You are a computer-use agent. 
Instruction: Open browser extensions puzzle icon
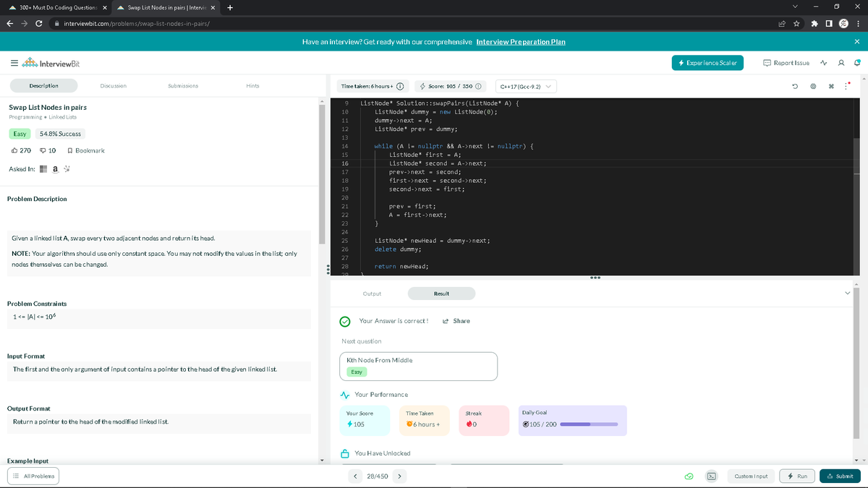[816, 24]
